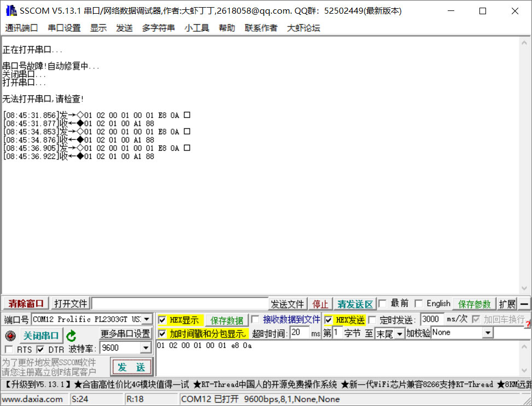Viewport: 532px width, 406px height.
Task: Enable 接收数据到文件 checkbox
Action: coord(255,319)
